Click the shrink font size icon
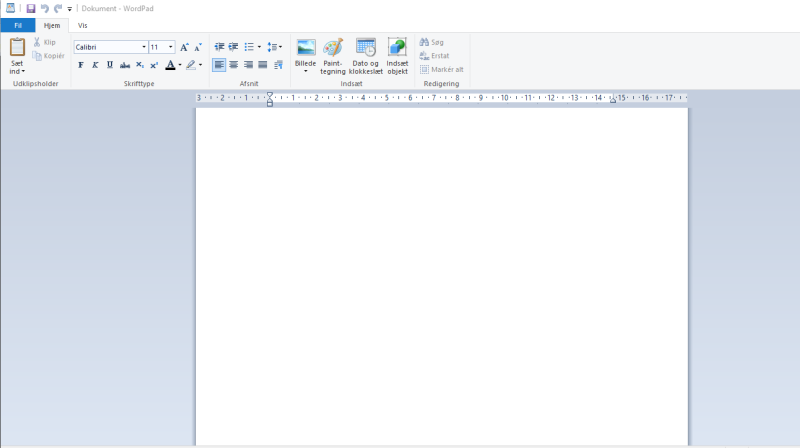 (x=198, y=47)
